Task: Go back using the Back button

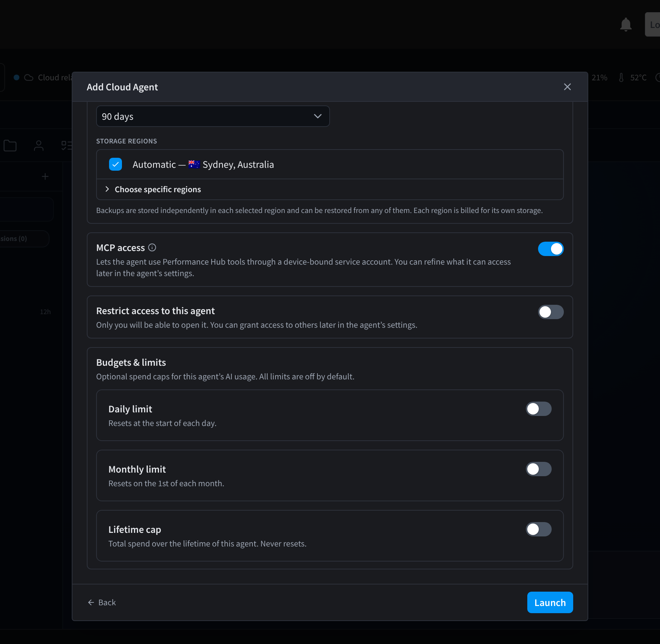Action: coord(102,602)
